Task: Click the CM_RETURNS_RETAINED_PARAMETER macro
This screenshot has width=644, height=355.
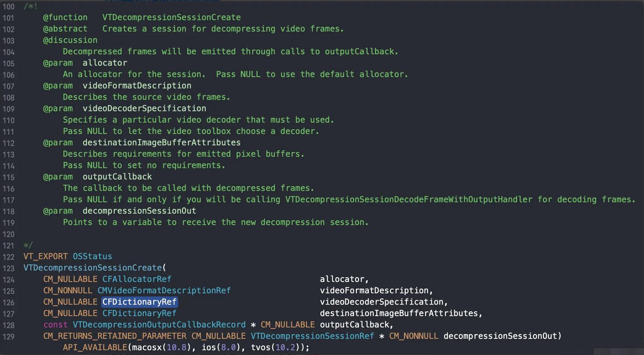Action: tap(115, 336)
